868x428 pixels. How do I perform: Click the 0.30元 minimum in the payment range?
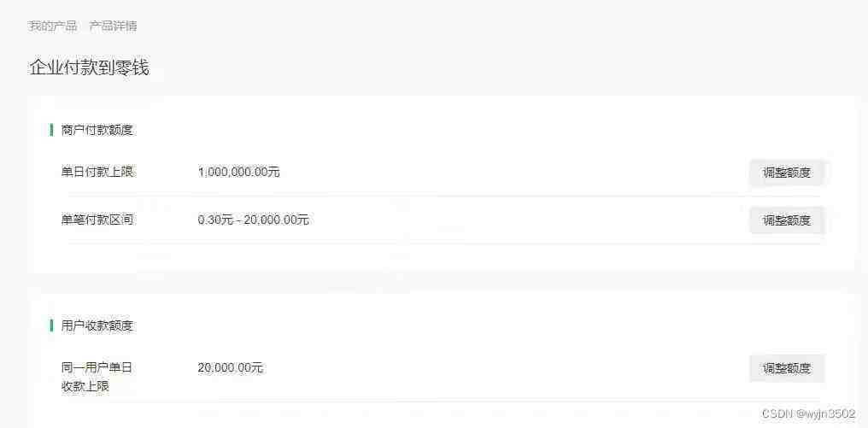coord(214,220)
